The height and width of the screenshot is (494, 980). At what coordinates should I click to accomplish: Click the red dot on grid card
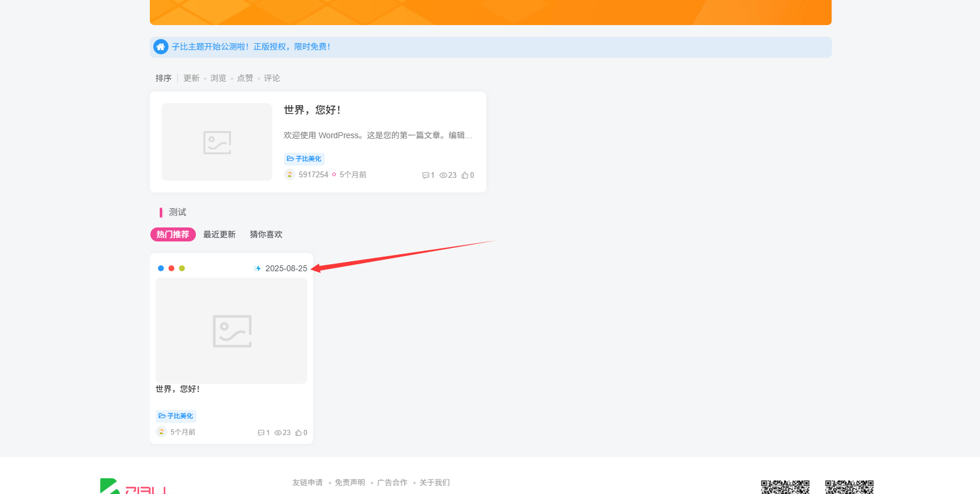[171, 268]
